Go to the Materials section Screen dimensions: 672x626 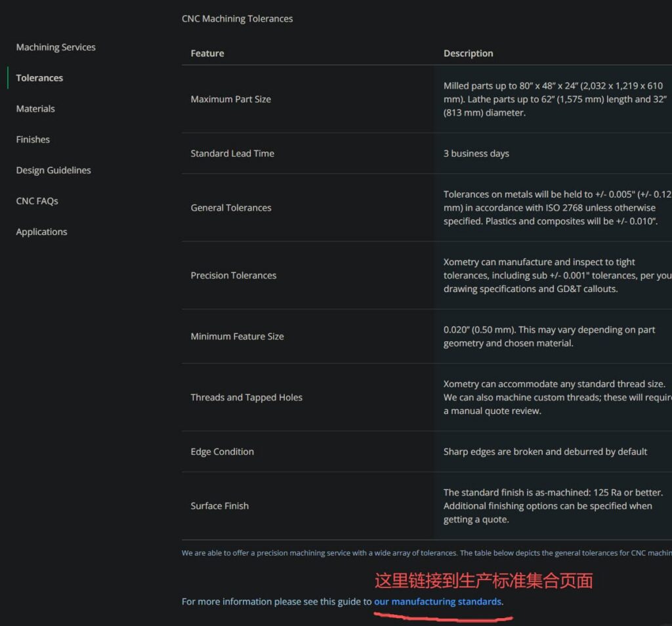coord(35,109)
